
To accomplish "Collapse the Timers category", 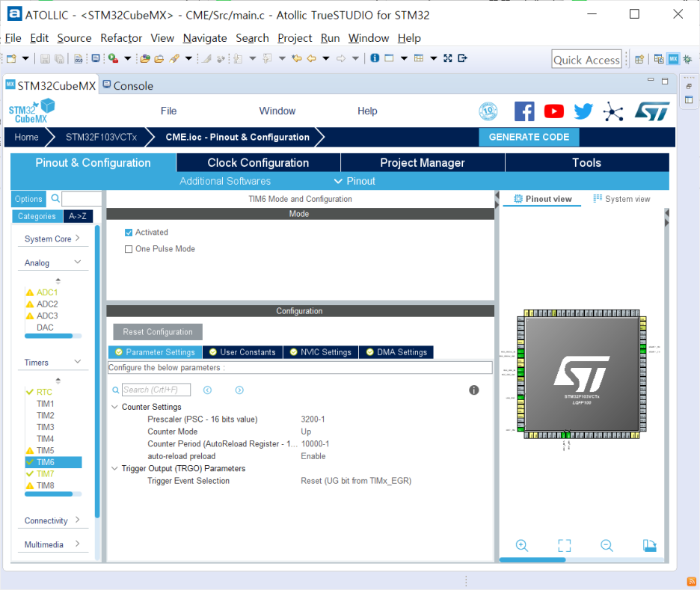I will (78, 361).
